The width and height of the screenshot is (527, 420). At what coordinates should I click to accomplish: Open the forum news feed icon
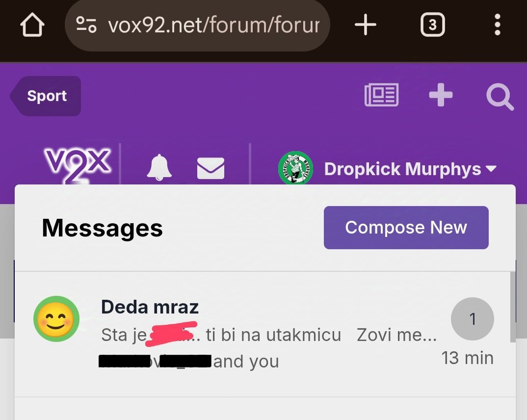(x=381, y=95)
